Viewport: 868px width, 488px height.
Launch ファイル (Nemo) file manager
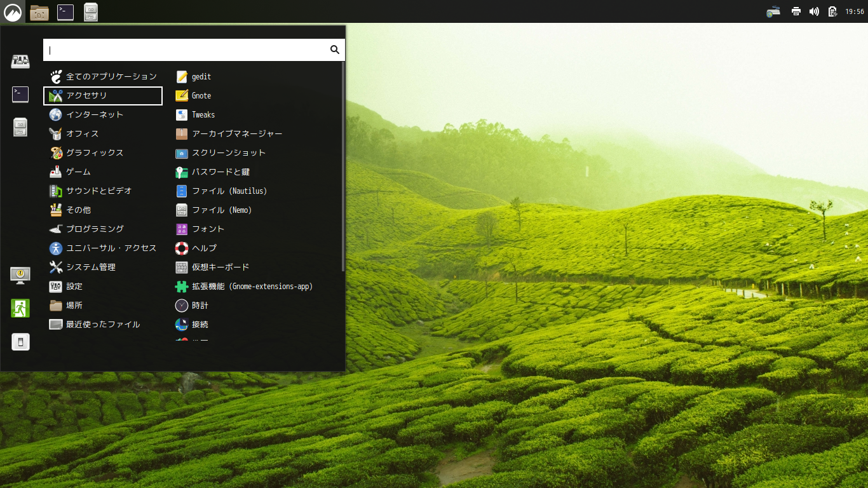point(214,210)
